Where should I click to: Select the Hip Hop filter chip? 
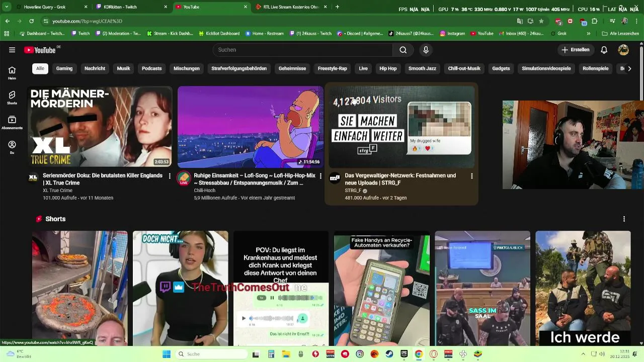[x=388, y=68]
